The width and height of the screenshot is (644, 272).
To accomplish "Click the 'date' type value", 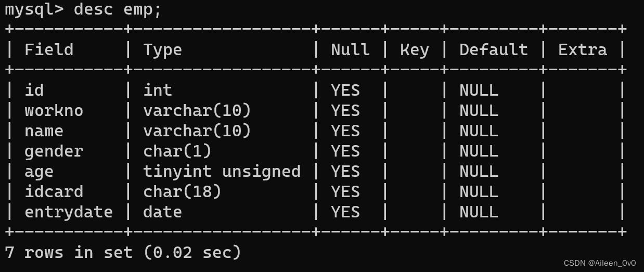I will pos(162,212).
